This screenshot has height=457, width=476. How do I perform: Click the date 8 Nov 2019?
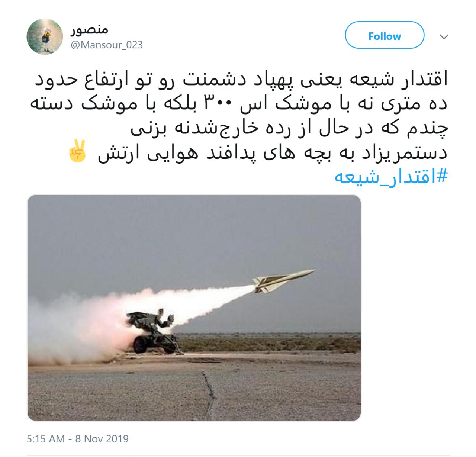102,439
